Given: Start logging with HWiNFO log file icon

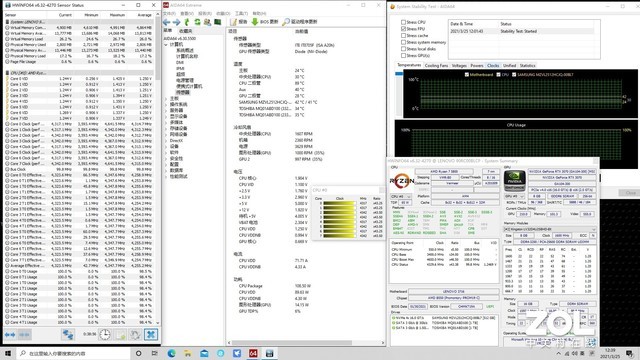Looking at the screenshot, I should pyautogui.click(x=120, y=335).
